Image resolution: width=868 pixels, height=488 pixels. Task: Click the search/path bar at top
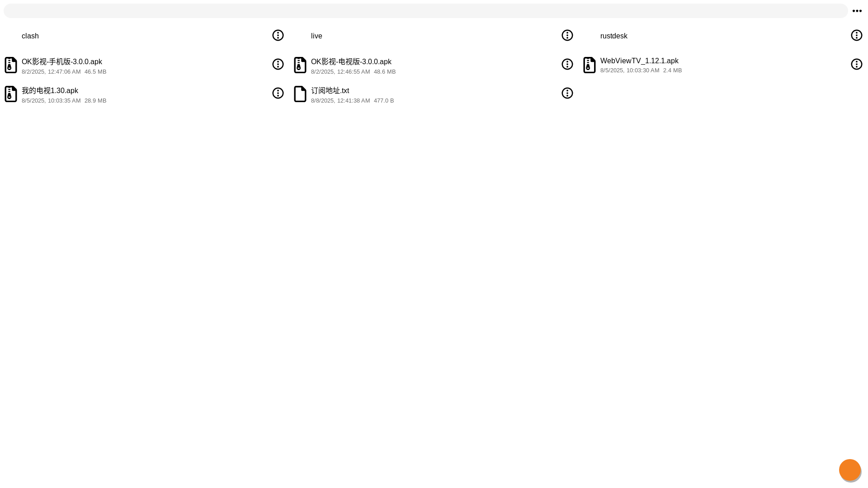pos(425,11)
